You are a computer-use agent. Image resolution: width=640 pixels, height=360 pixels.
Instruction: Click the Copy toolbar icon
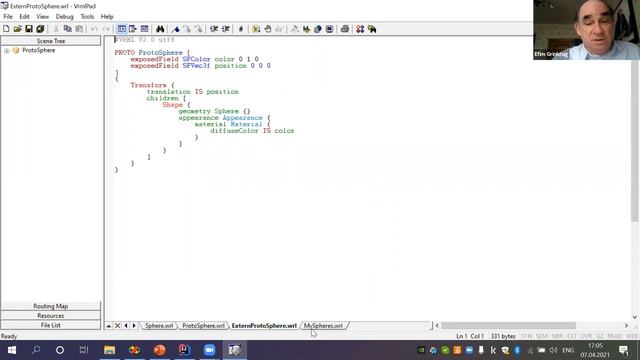[x=68, y=29]
